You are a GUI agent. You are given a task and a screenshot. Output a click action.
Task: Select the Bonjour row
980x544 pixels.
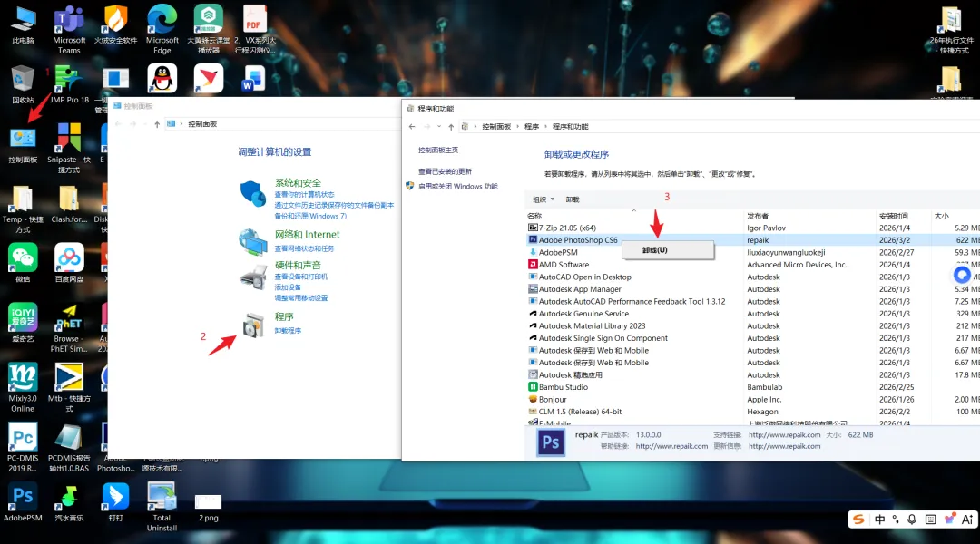click(x=752, y=399)
